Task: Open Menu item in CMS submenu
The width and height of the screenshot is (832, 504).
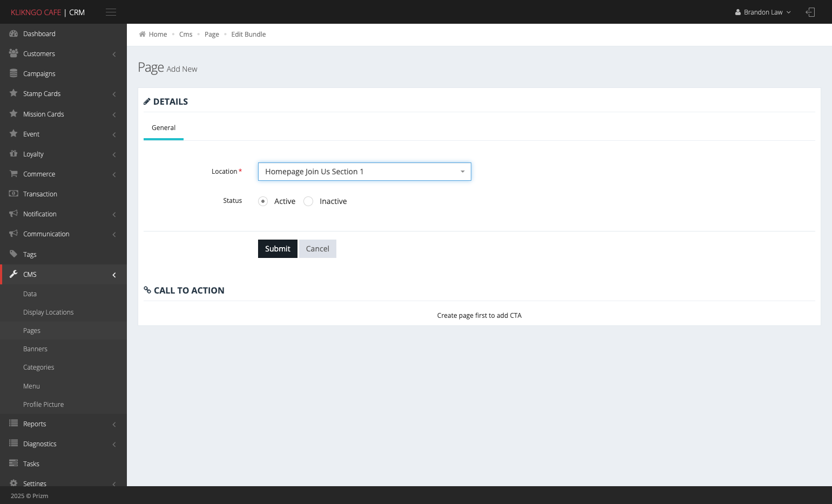Action: [x=31, y=386]
